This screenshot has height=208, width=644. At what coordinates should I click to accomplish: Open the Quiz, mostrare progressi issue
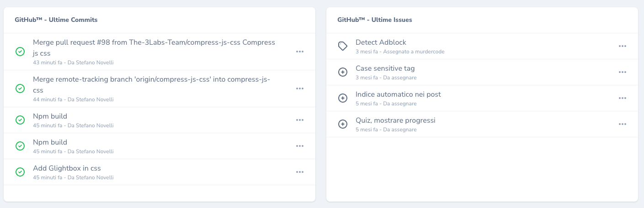(x=395, y=120)
